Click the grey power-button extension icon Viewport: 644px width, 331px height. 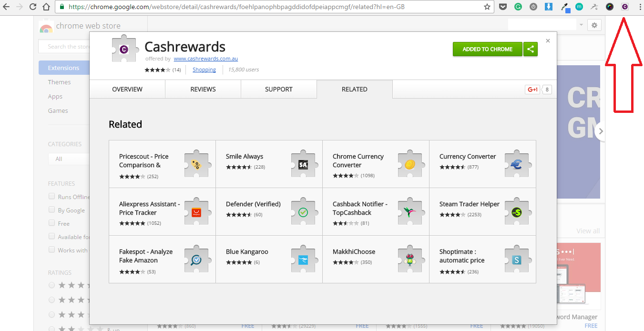click(533, 7)
